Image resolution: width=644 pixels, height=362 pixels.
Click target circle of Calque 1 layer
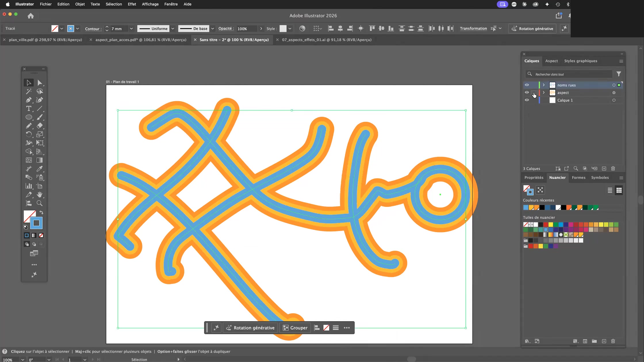click(614, 100)
